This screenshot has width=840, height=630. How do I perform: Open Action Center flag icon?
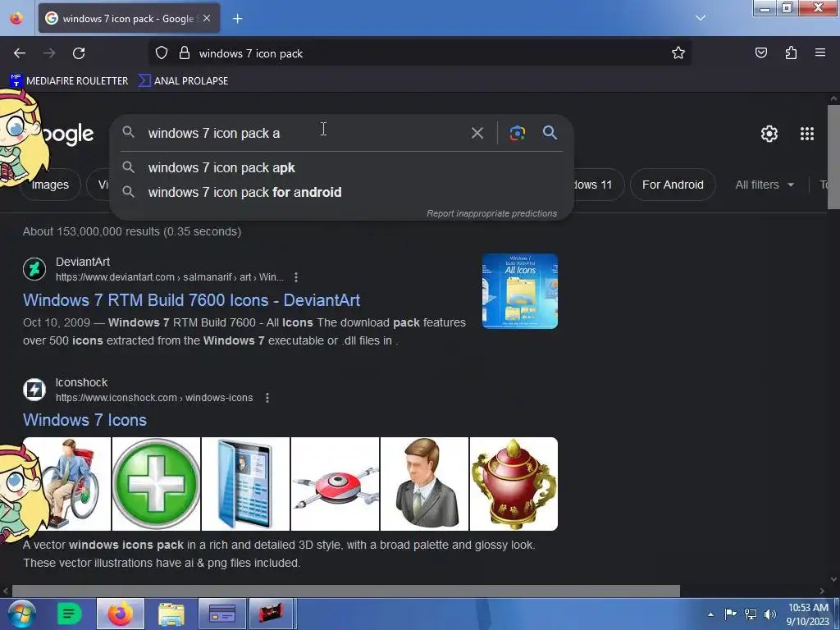(730, 614)
